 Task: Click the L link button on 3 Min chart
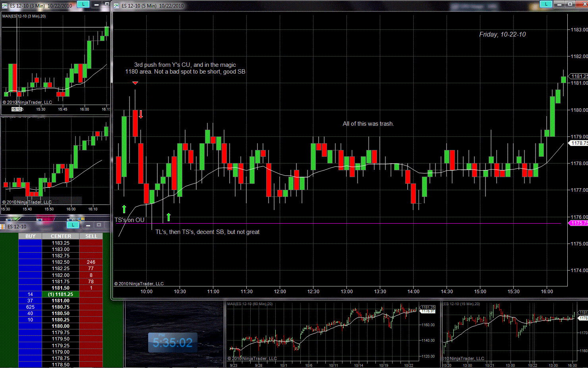(83, 4)
